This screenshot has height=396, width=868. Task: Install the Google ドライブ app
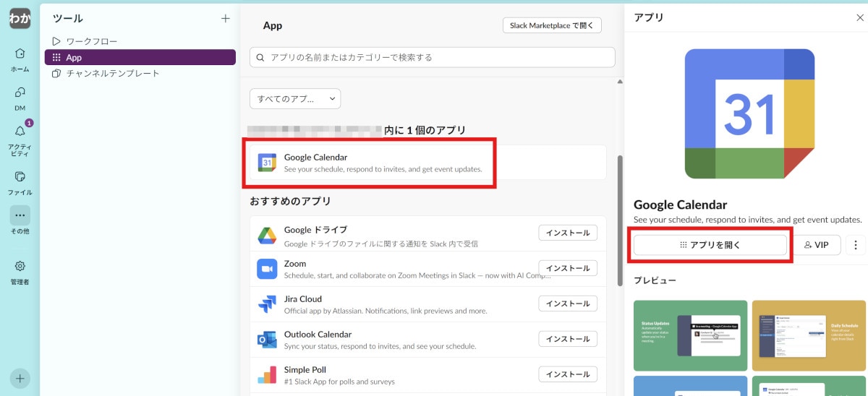point(567,233)
